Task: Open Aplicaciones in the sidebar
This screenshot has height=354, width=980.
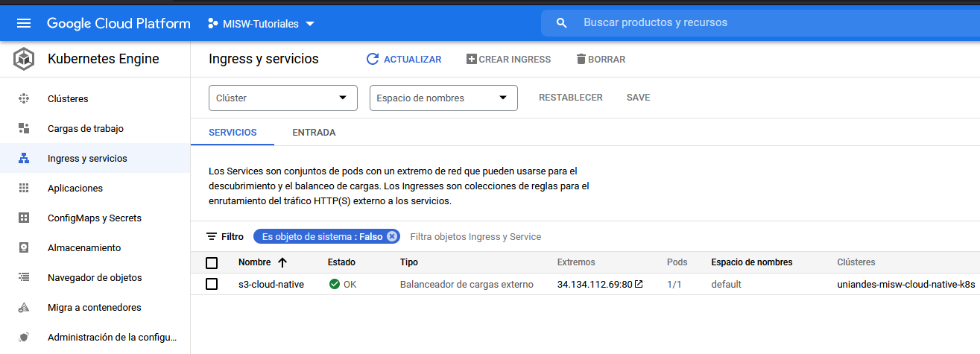Action: pyautogui.click(x=75, y=188)
